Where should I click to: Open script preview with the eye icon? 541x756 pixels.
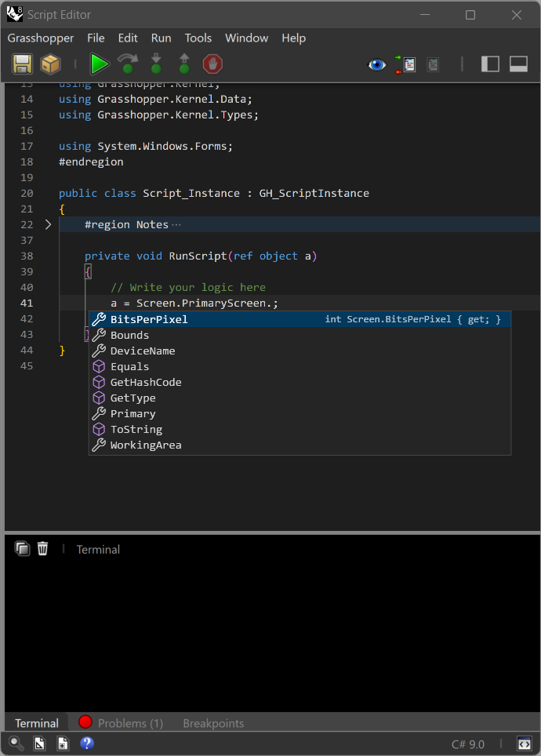point(377,65)
